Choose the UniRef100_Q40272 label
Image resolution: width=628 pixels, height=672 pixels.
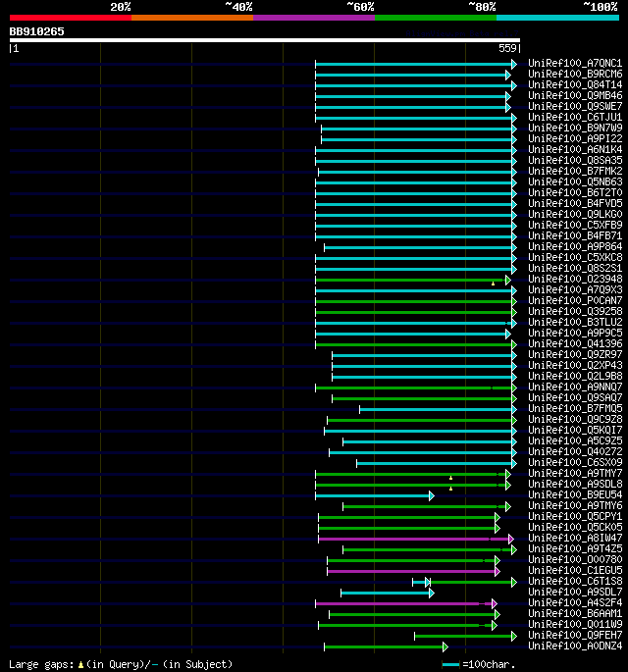[575, 451]
